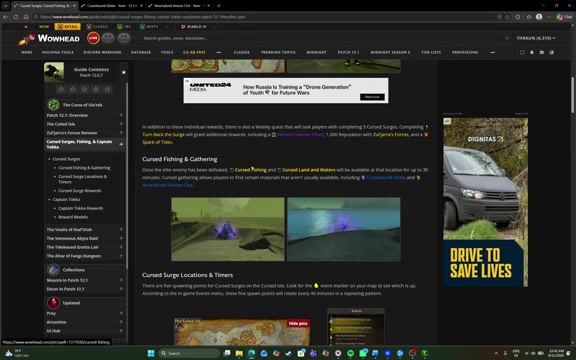Switch to the TBC version

pos(124,26)
